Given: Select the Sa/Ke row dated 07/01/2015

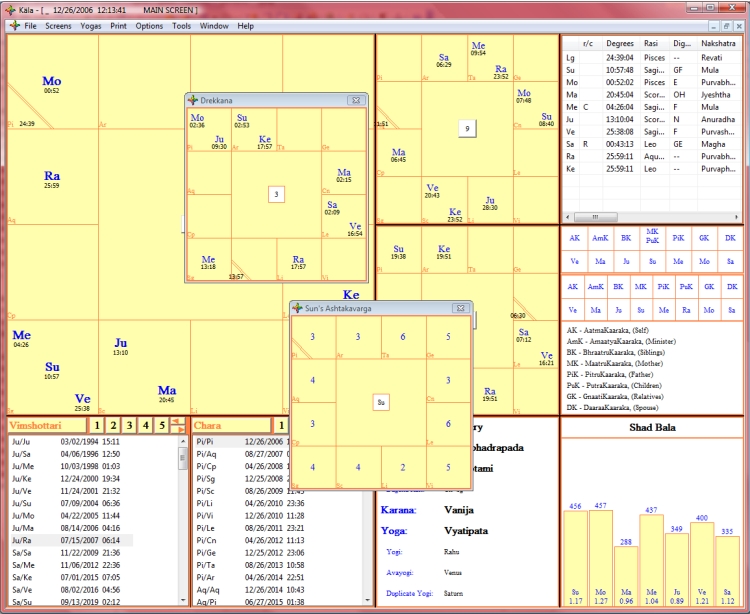Looking at the screenshot, I should click(71, 577).
